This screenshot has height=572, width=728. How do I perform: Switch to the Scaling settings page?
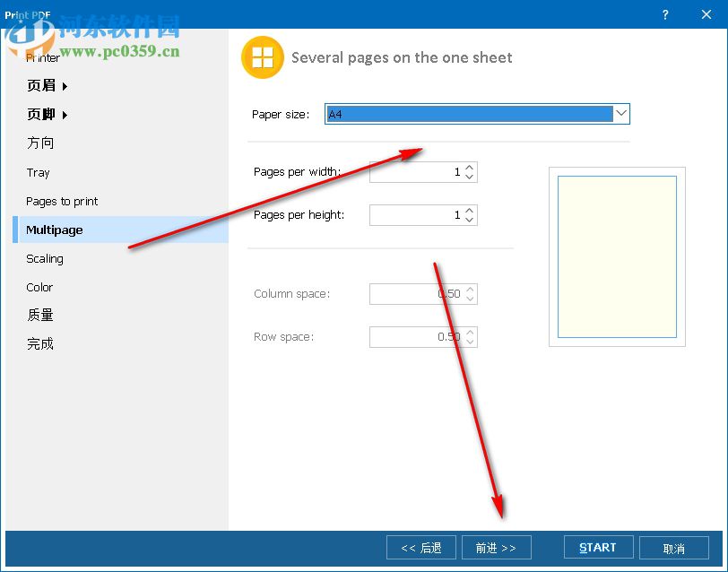pos(45,258)
